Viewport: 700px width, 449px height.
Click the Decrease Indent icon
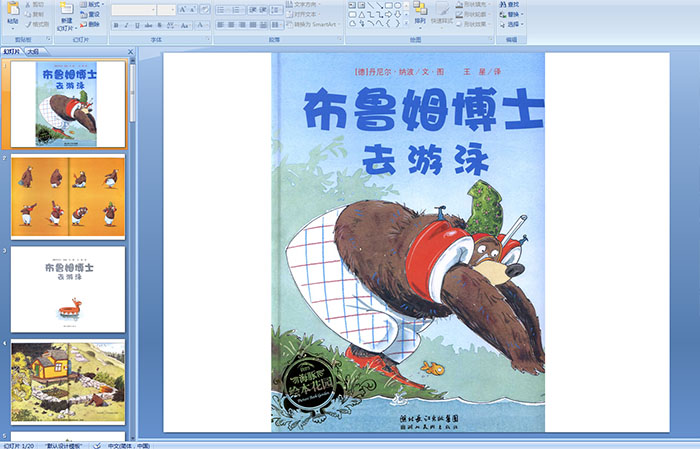pos(252,9)
